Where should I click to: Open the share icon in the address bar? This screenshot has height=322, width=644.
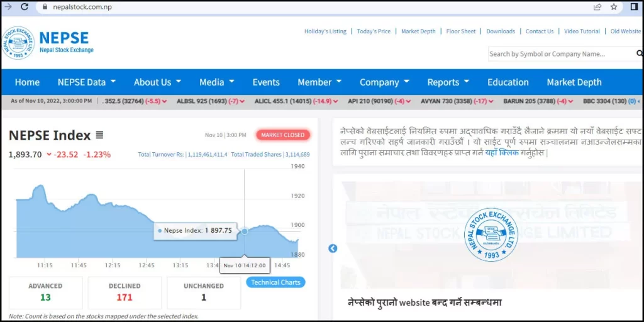[597, 6]
